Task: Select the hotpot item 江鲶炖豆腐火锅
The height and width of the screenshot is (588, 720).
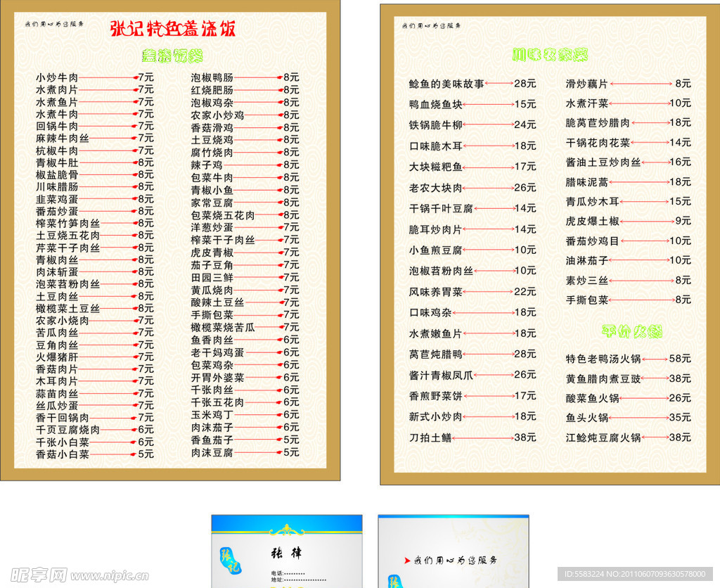Action: 603,437
